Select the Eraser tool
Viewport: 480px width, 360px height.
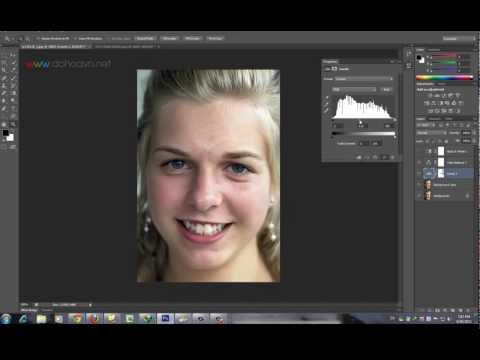pos(5,93)
